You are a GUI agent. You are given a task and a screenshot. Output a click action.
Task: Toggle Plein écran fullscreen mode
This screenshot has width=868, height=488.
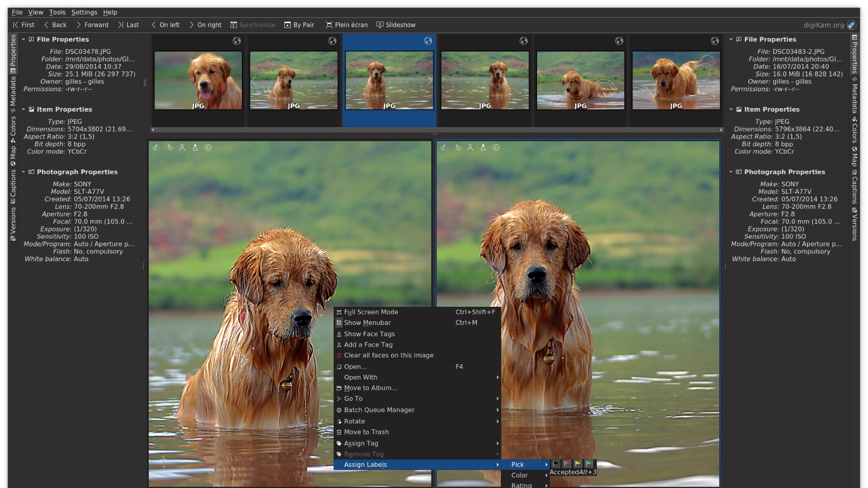click(347, 25)
